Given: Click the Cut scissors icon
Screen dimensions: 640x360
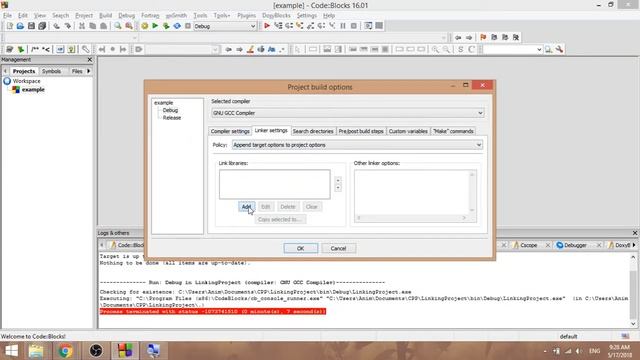Looking at the screenshot, I should tap(82, 26).
